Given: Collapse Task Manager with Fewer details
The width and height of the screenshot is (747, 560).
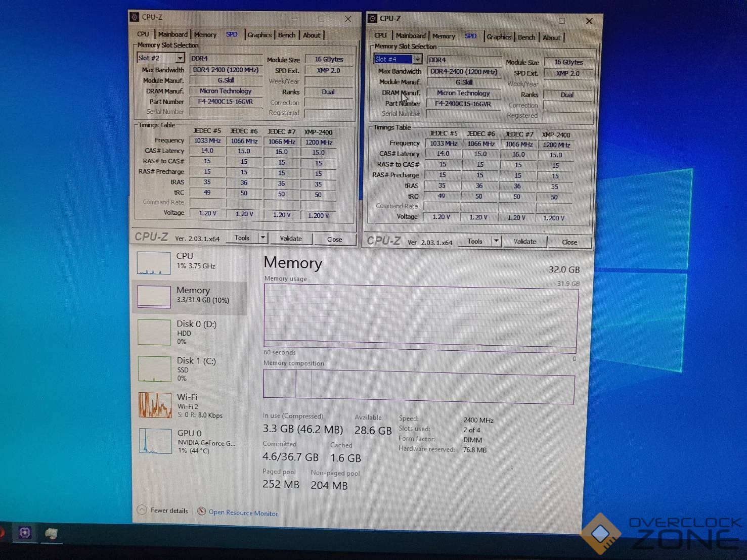Looking at the screenshot, I should click(x=163, y=510).
